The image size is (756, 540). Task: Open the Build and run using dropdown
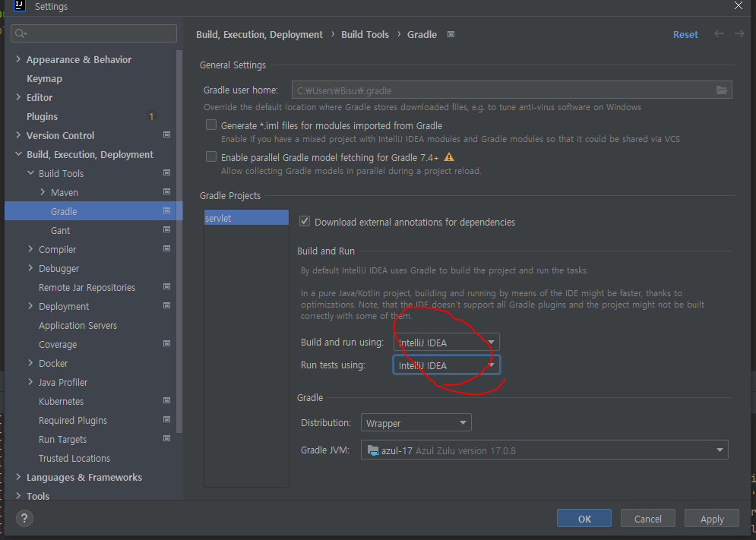(x=447, y=343)
